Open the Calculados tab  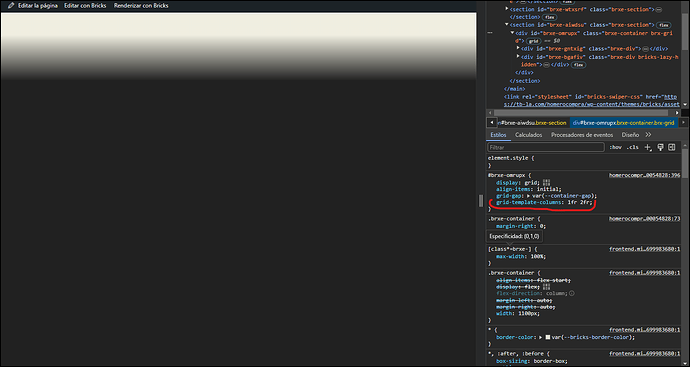529,135
